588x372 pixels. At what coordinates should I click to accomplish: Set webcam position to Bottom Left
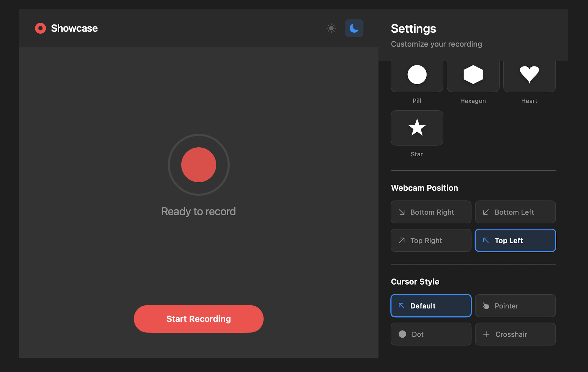click(x=515, y=212)
